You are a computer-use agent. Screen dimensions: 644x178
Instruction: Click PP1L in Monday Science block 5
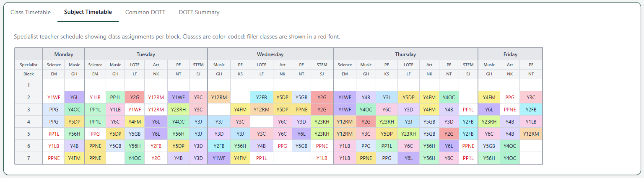pos(54,134)
